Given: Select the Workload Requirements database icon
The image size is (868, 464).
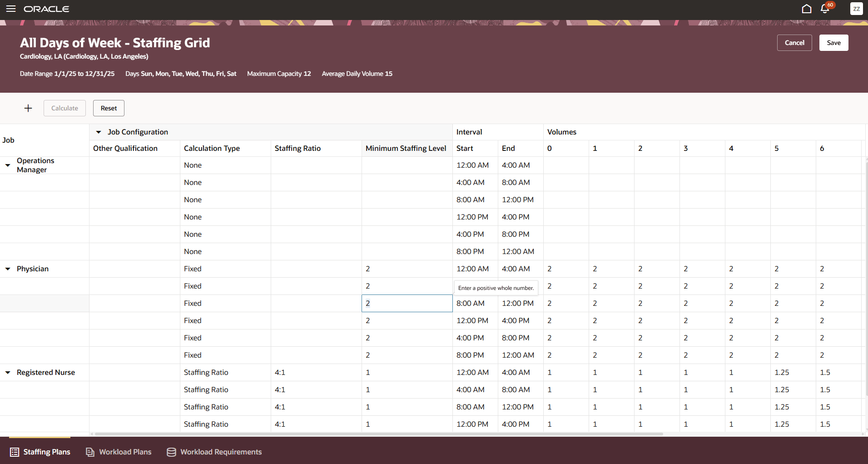Looking at the screenshot, I should coord(171,452).
